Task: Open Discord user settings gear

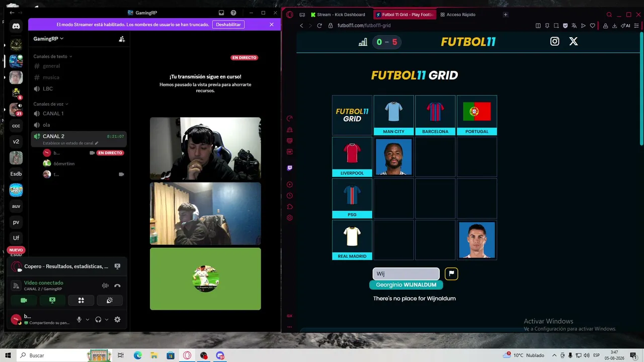Action: (x=117, y=319)
